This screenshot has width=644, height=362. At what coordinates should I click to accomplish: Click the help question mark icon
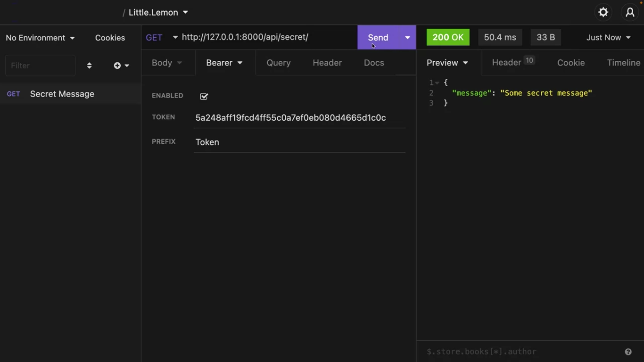(x=628, y=352)
